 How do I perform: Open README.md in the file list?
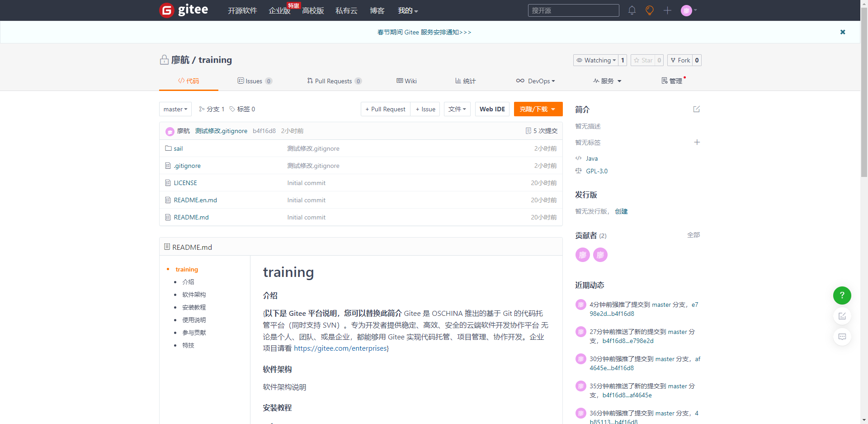click(191, 217)
